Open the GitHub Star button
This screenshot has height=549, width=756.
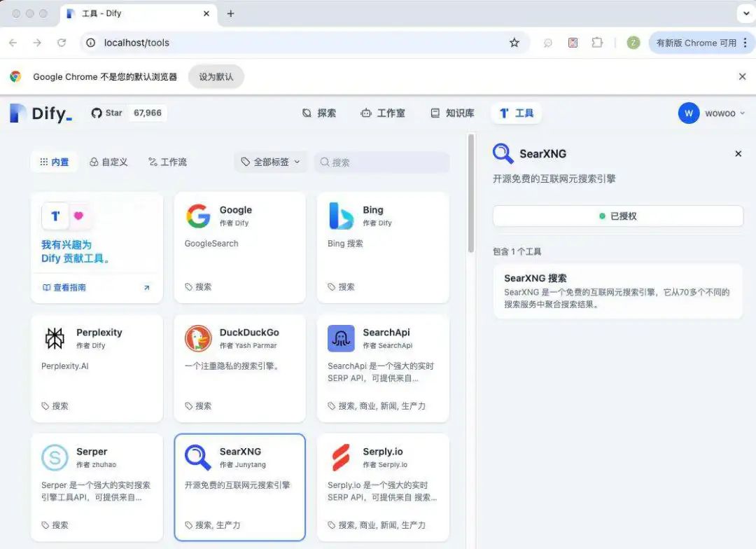point(107,113)
